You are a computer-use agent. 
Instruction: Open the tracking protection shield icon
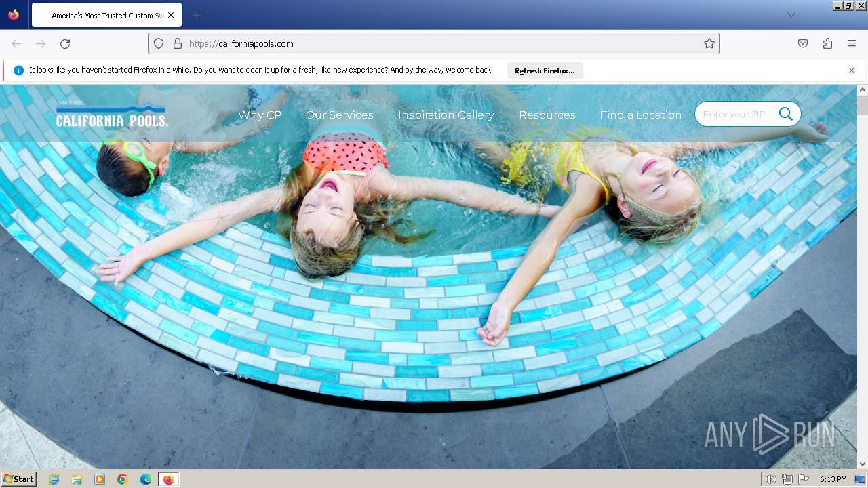click(159, 43)
